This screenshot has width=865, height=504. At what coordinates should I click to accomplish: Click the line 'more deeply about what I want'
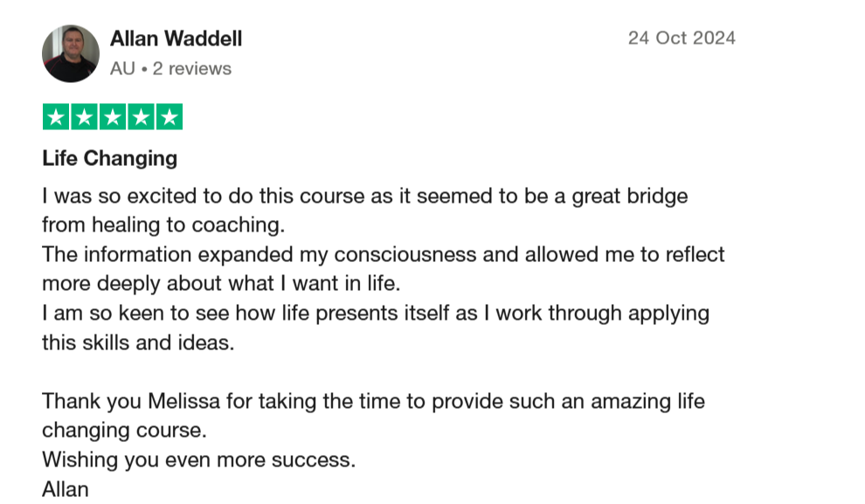coord(221,283)
